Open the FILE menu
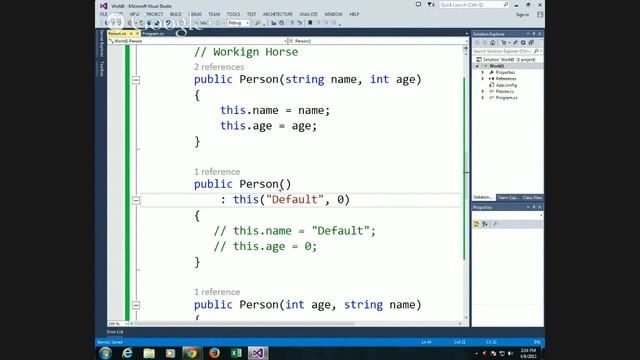Screen dimensions: 640x360 tap(104, 14)
